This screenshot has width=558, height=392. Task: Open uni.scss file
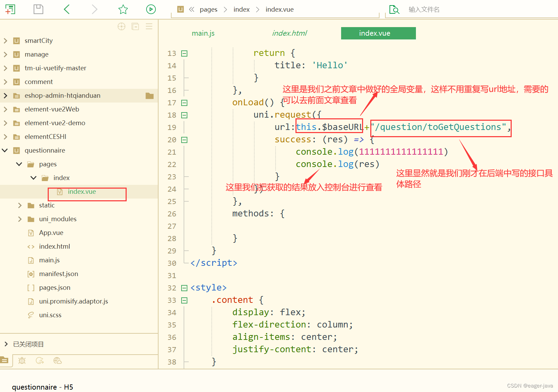[x=50, y=315]
